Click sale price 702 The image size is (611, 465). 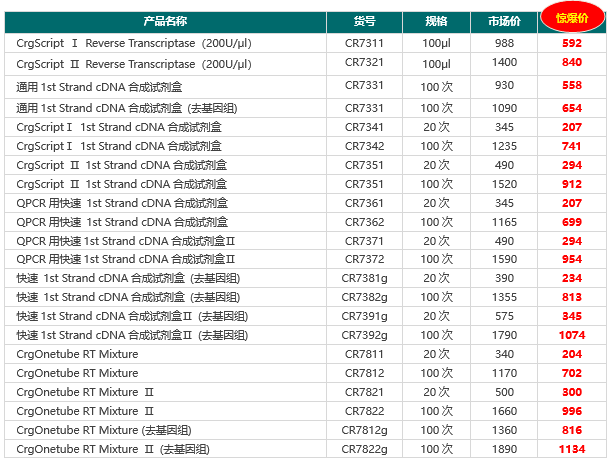coord(572,374)
